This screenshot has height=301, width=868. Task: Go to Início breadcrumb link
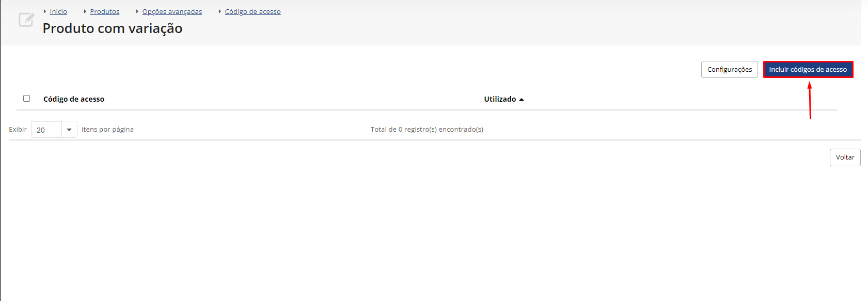pyautogui.click(x=58, y=11)
